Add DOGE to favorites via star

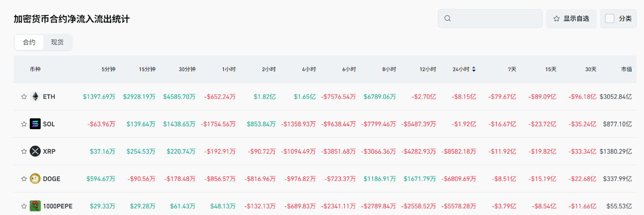(x=24, y=179)
